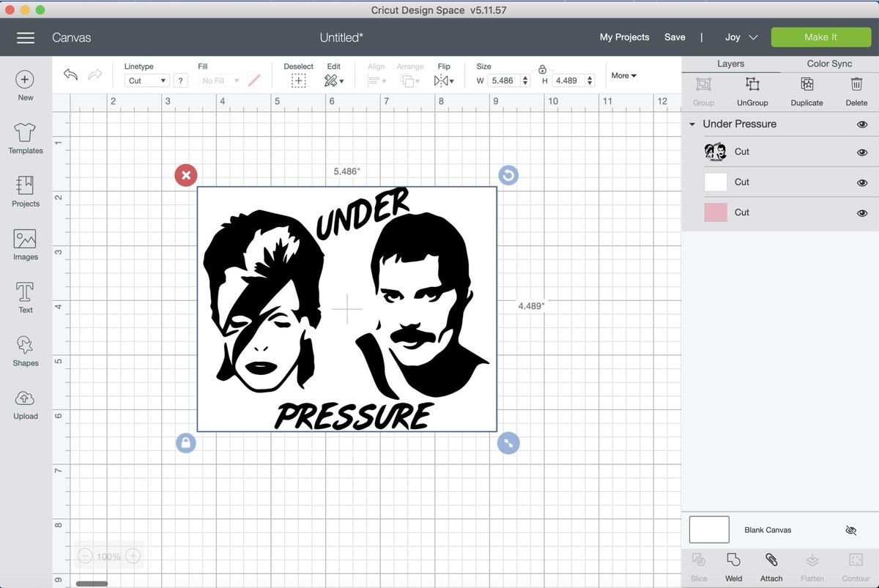
Task: Click the New project icon
Action: pos(25,79)
